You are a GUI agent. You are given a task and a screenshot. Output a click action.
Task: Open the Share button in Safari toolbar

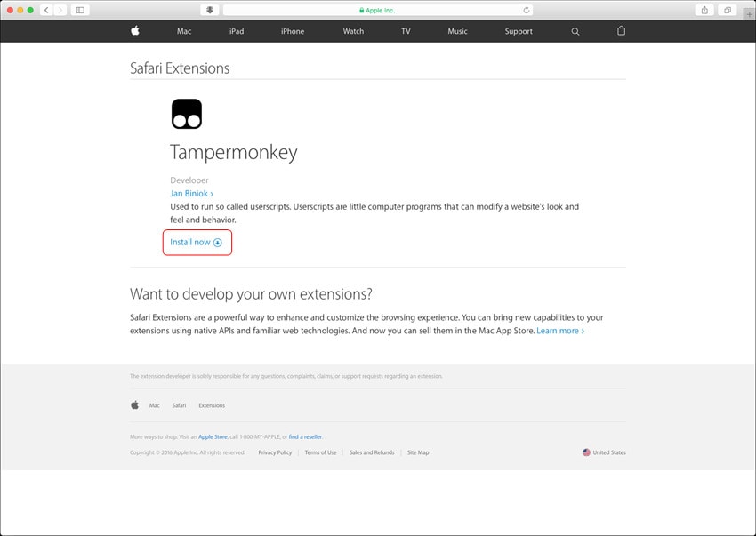coord(704,10)
